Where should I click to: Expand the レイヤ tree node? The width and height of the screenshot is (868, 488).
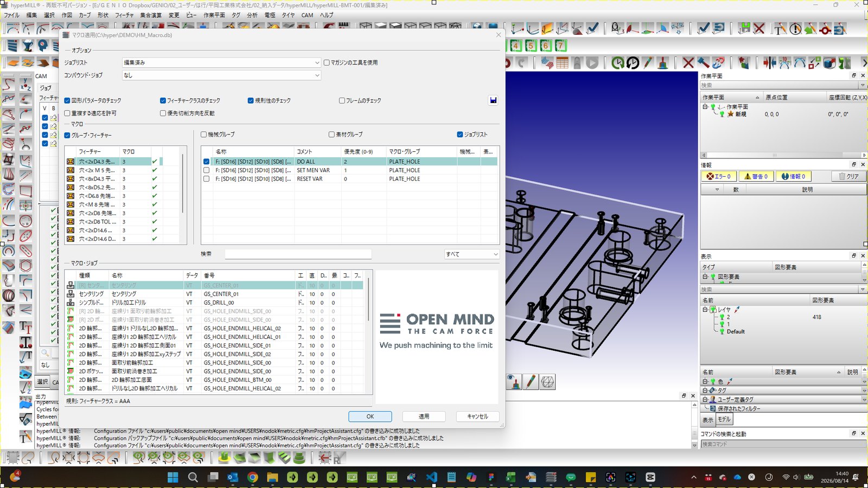(x=705, y=310)
